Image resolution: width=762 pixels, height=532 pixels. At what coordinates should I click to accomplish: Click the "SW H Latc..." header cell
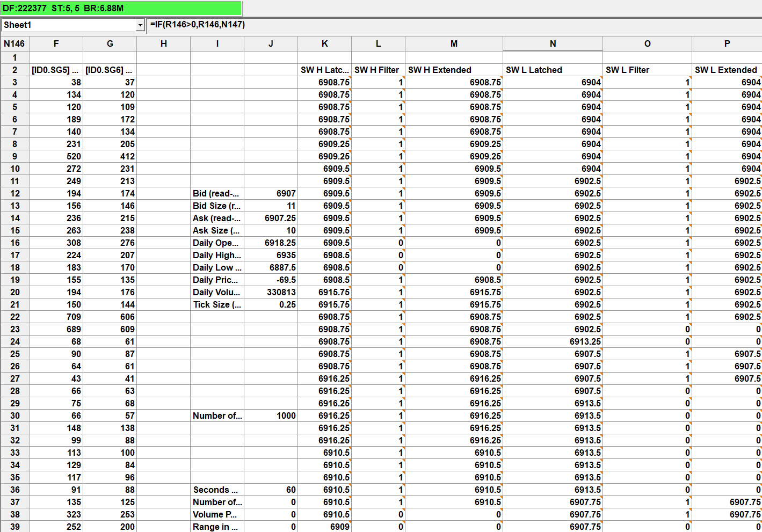pyautogui.click(x=325, y=70)
